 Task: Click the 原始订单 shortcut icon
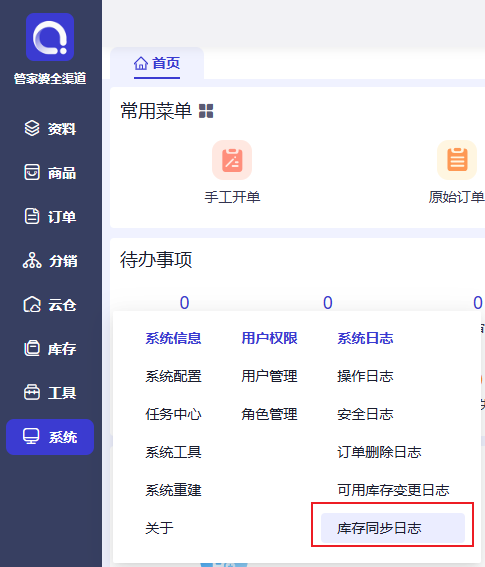[457, 160]
